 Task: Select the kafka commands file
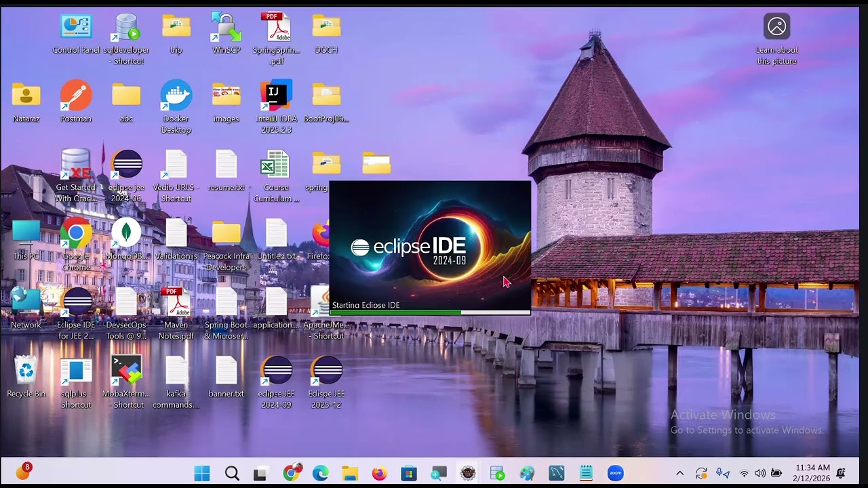click(176, 382)
